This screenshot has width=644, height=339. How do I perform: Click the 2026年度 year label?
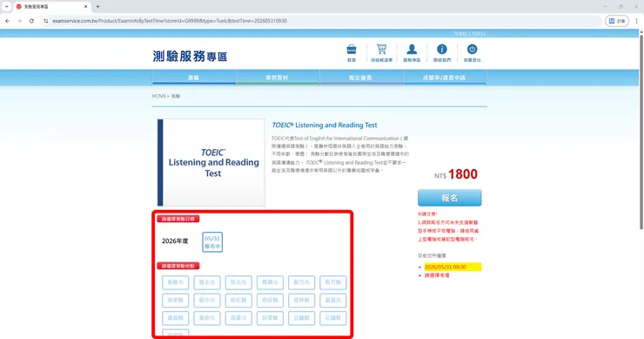(175, 241)
